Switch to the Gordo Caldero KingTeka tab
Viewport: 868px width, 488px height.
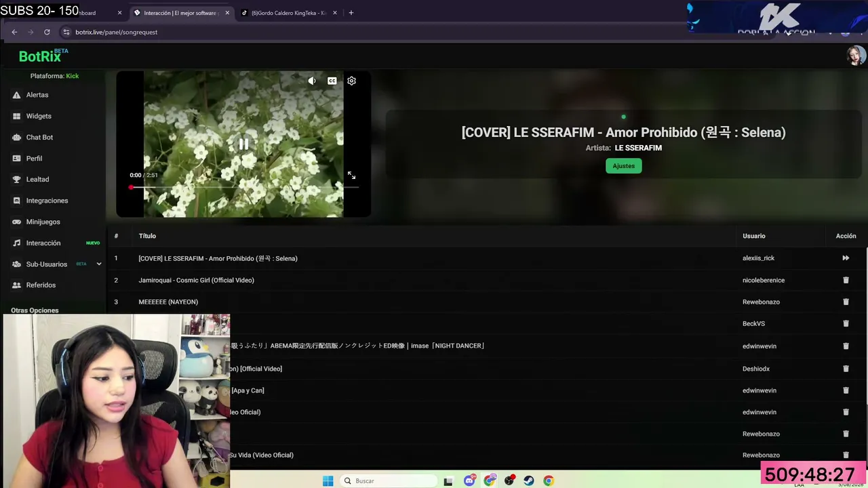[x=288, y=13]
